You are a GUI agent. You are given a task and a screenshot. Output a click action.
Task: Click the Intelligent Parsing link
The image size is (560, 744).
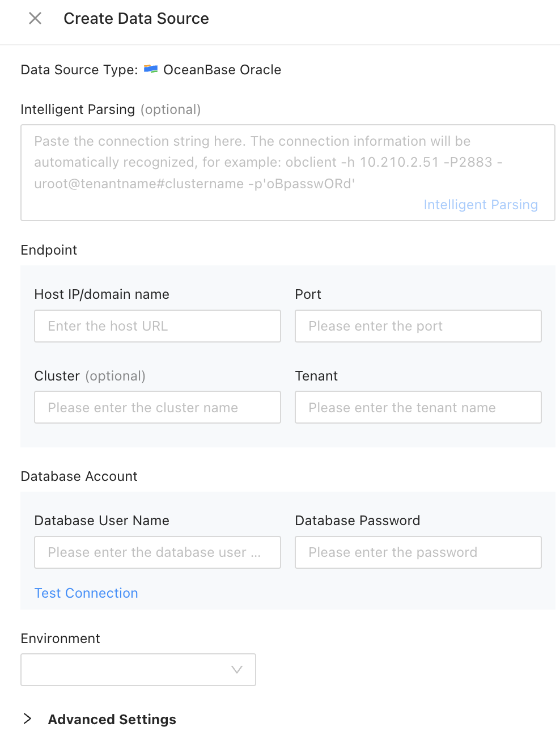tap(480, 204)
